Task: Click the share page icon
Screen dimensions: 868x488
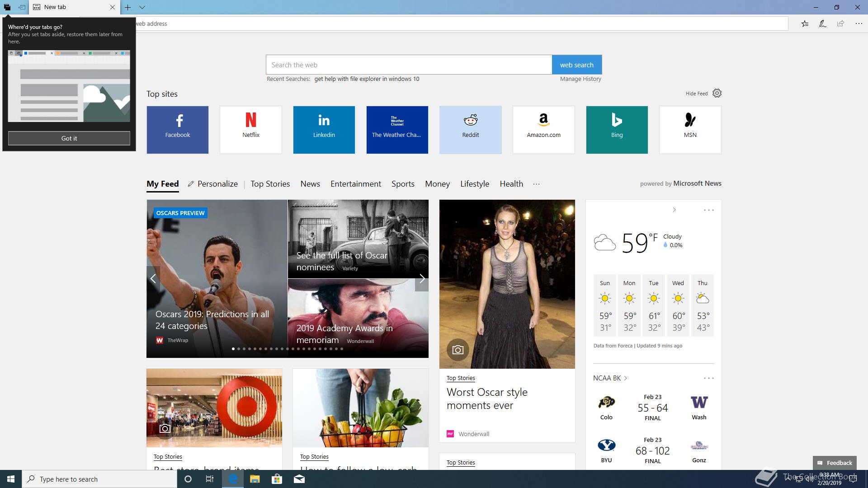Action: pyautogui.click(x=840, y=23)
